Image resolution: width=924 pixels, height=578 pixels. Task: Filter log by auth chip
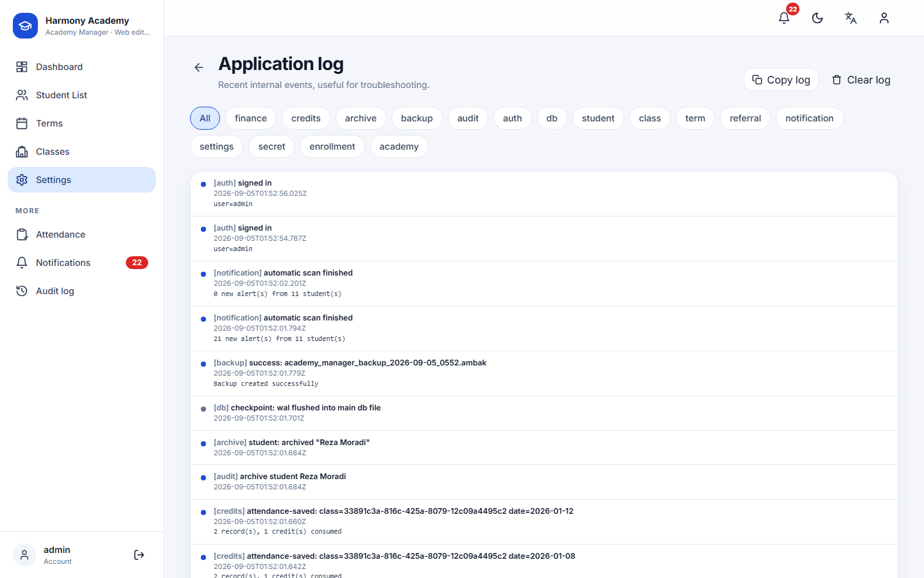click(x=513, y=118)
